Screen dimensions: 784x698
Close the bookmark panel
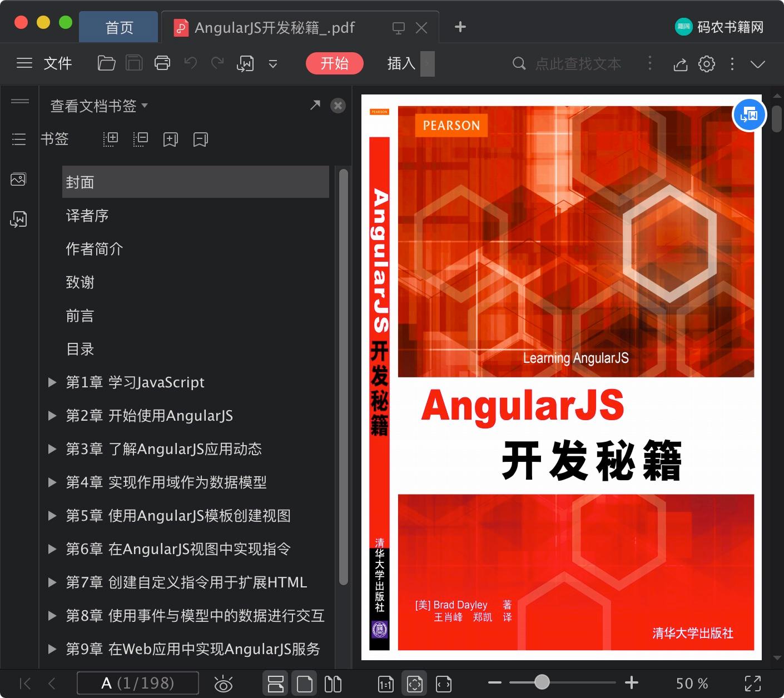(x=338, y=106)
